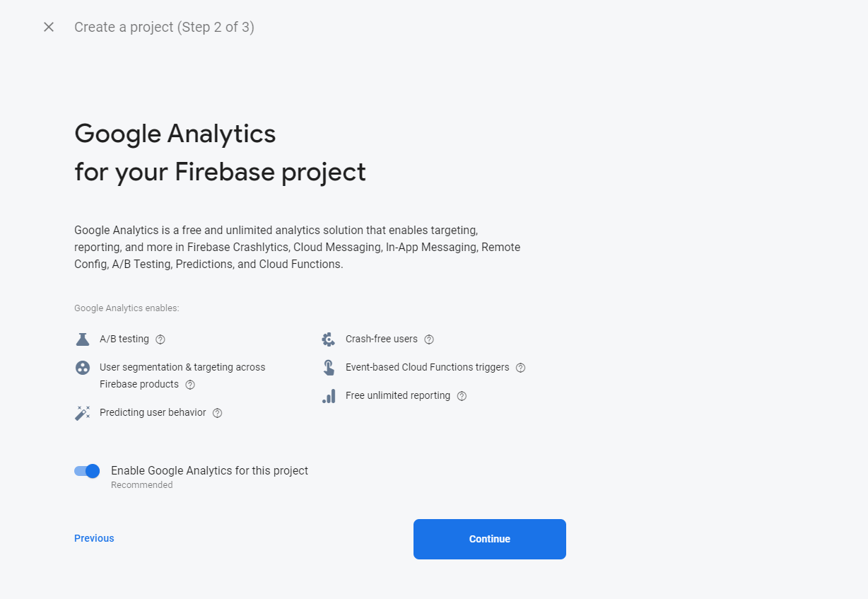Disable the Google Analytics toggle switch

(87, 471)
